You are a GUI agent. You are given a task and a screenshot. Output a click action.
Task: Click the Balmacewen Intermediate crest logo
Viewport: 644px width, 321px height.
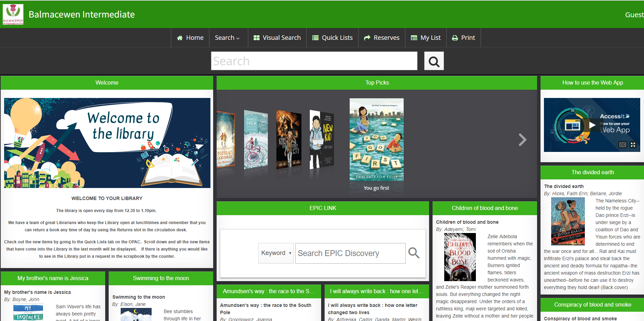(12, 14)
